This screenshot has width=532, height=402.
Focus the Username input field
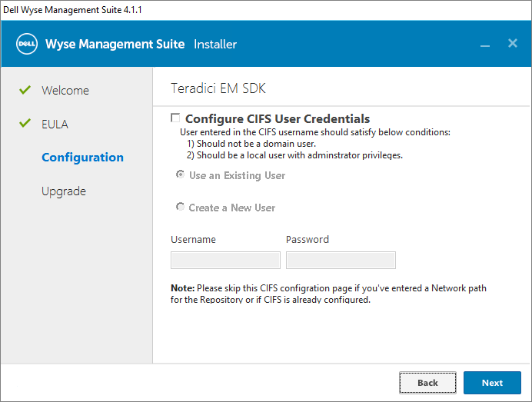click(x=225, y=261)
